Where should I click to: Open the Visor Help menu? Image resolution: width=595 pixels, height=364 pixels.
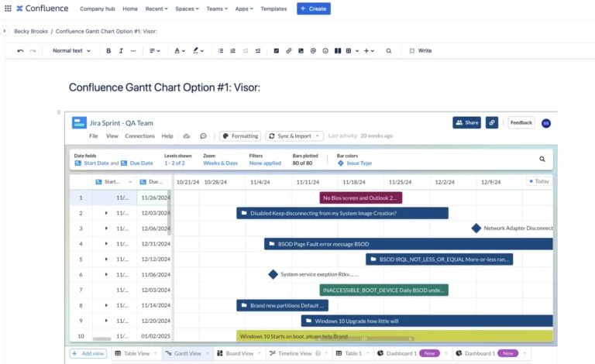coord(167,136)
